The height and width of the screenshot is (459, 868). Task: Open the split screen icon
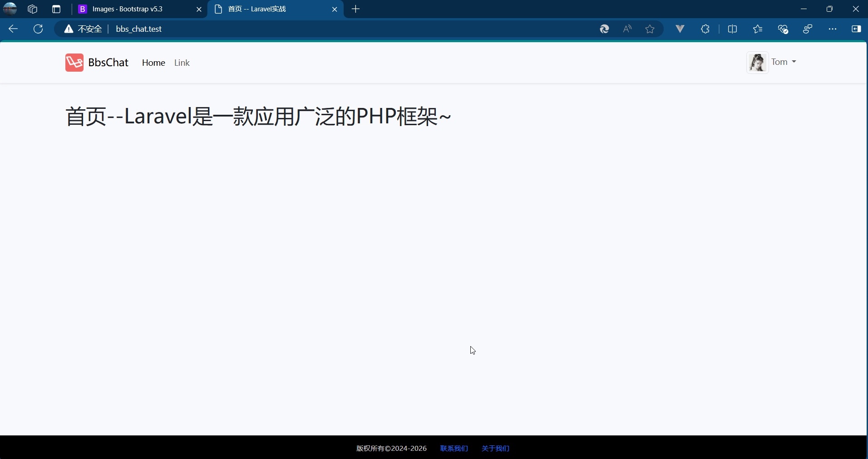pos(734,29)
